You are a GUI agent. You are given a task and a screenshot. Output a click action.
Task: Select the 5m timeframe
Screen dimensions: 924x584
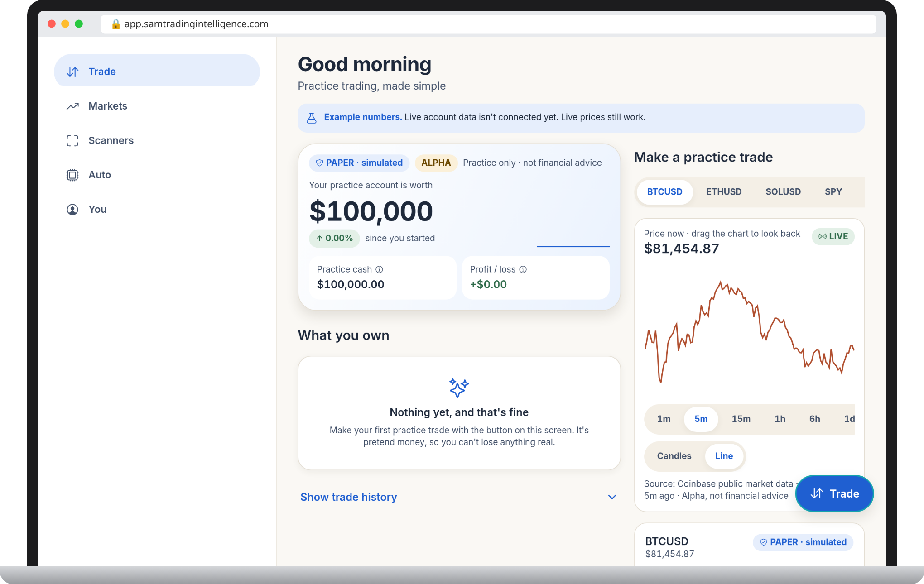pos(701,419)
